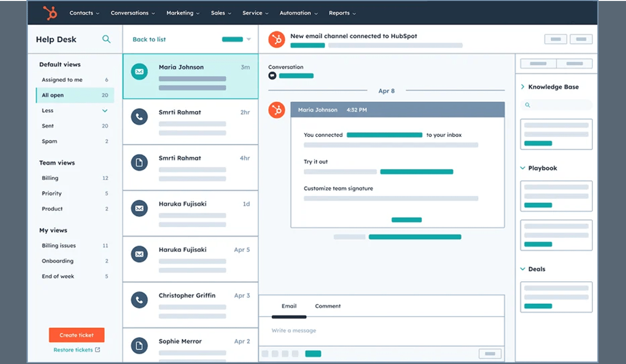Open the Marketing menu in top navigation

coord(183,13)
